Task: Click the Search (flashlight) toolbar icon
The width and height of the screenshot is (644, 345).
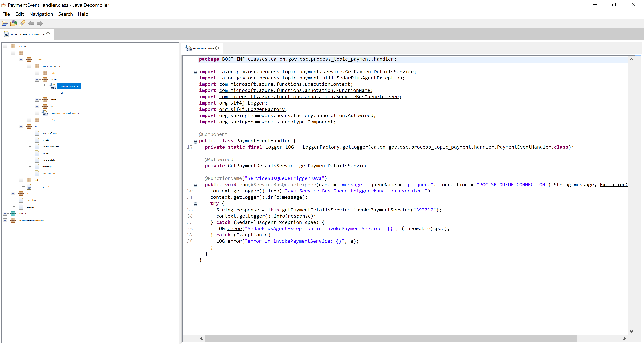Action: point(22,23)
